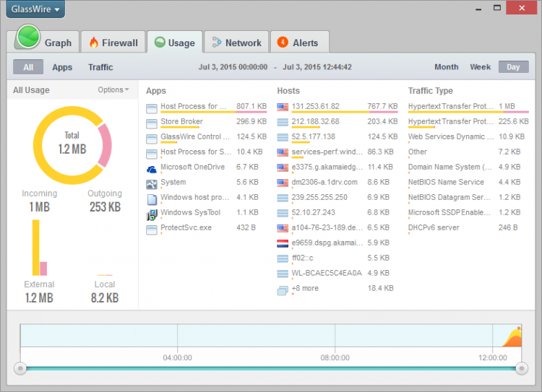Image resolution: width=542 pixels, height=392 pixels.
Task: Click the US flag beside 131.253.61.82
Action: coord(283,107)
